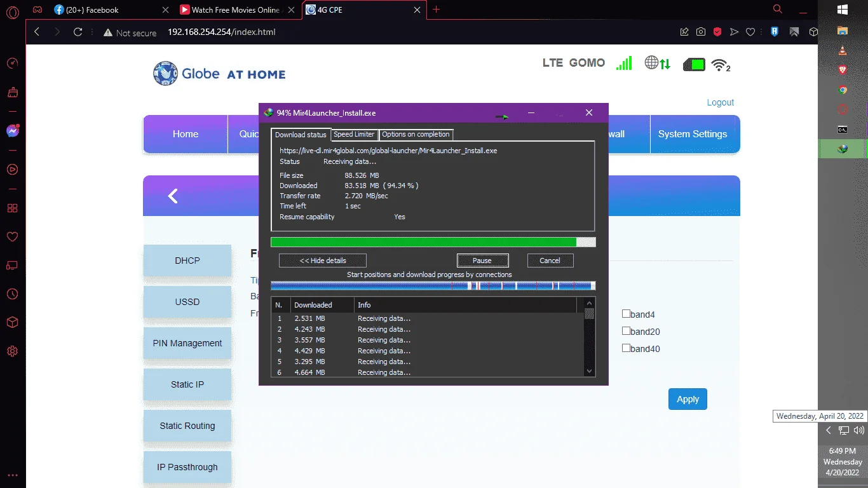The height and width of the screenshot is (488, 868).
Task: Open Internet Download Manager taskbar icon
Action: [x=843, y=149]
